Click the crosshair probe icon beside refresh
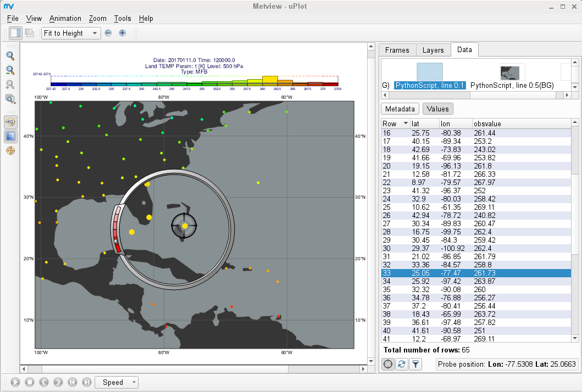Image resolution: width=582 pixels, height=392 pixels. tap(387, 364)
